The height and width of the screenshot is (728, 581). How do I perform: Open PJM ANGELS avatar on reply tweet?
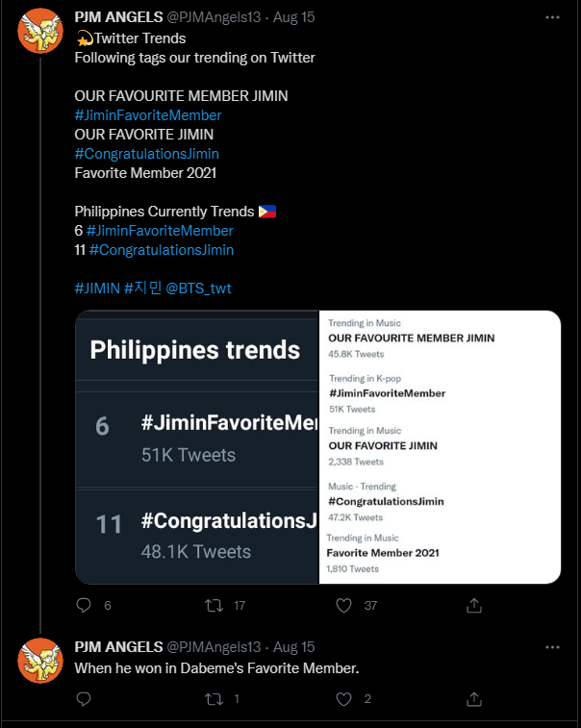pos(40,661)
